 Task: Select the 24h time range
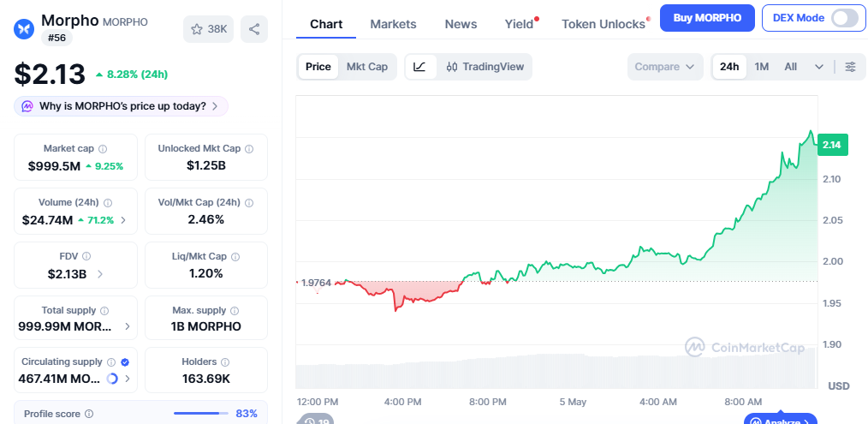[729, 67]
